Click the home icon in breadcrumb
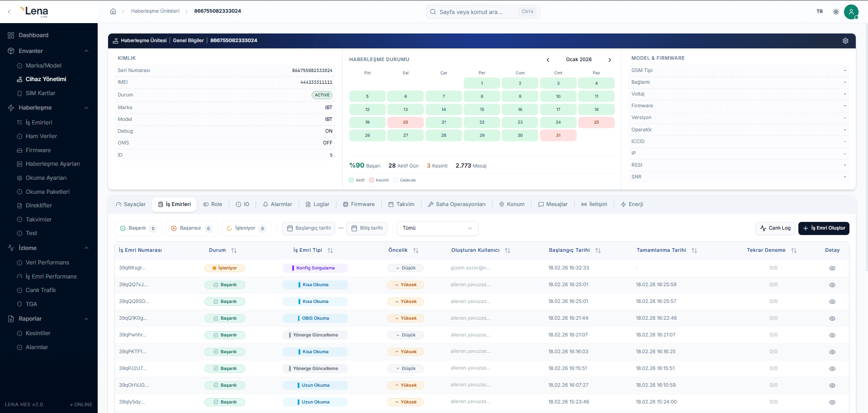868x413 pixels. (113, 11)
